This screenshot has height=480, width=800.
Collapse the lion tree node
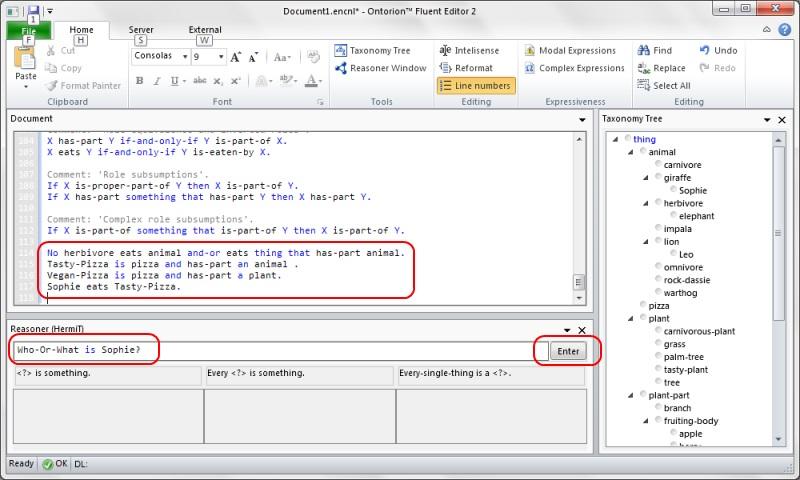(646, 241)
